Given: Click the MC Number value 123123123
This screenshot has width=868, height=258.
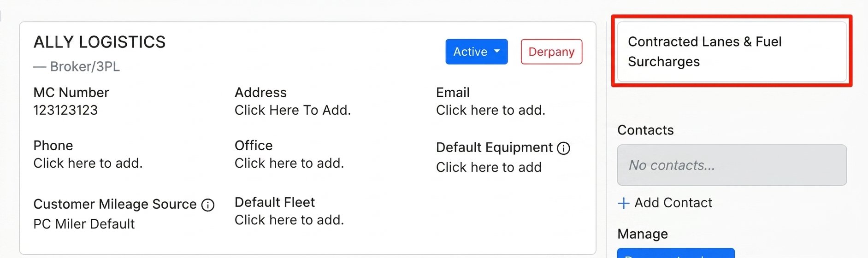Looking at the screenshot, I should coord(65,110).
